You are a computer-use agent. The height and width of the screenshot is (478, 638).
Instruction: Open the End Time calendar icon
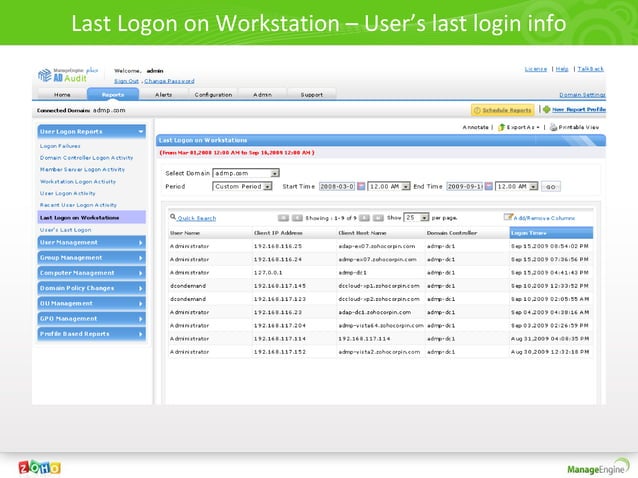pos(490,186)
